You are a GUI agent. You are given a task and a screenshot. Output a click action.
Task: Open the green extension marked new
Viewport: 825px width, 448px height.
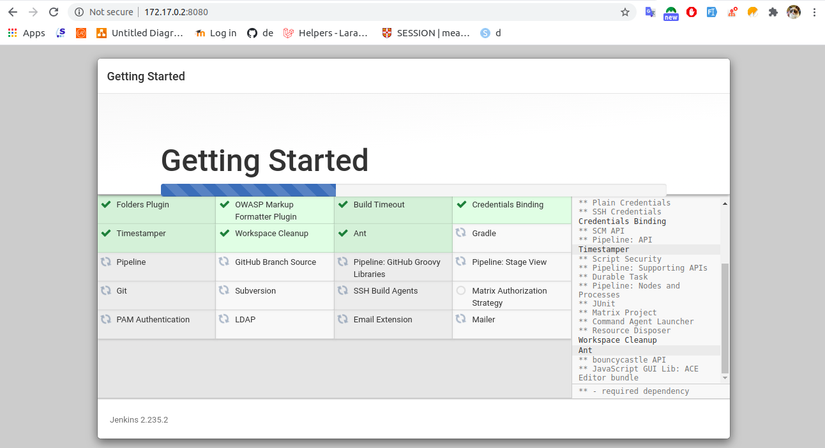click(x=671, y=13)
